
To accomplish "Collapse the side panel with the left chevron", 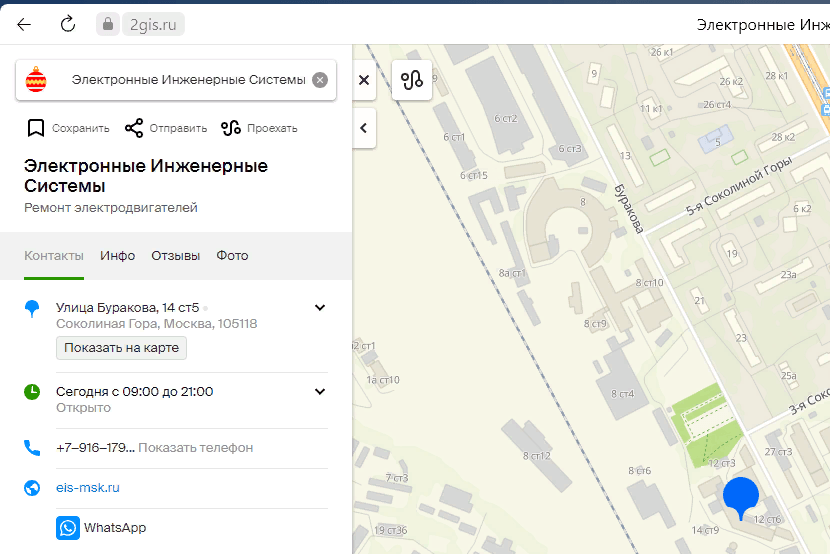I will tap(364, 128).
